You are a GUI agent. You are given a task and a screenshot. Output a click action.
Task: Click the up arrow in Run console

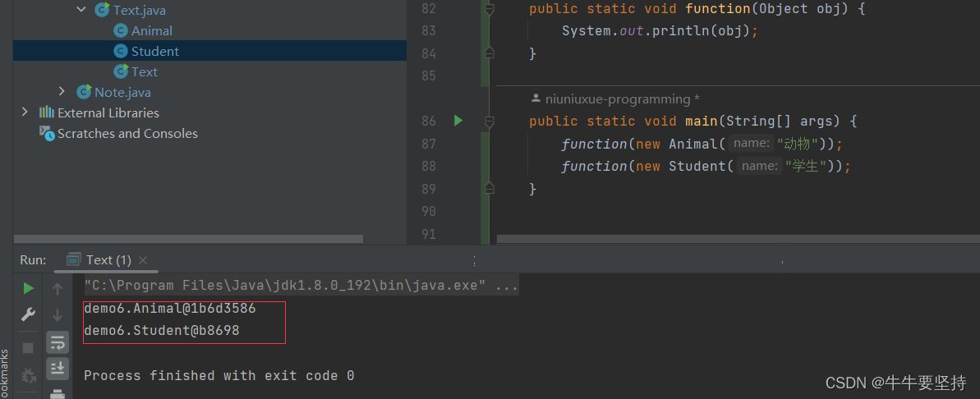click(x=58, y=288)
